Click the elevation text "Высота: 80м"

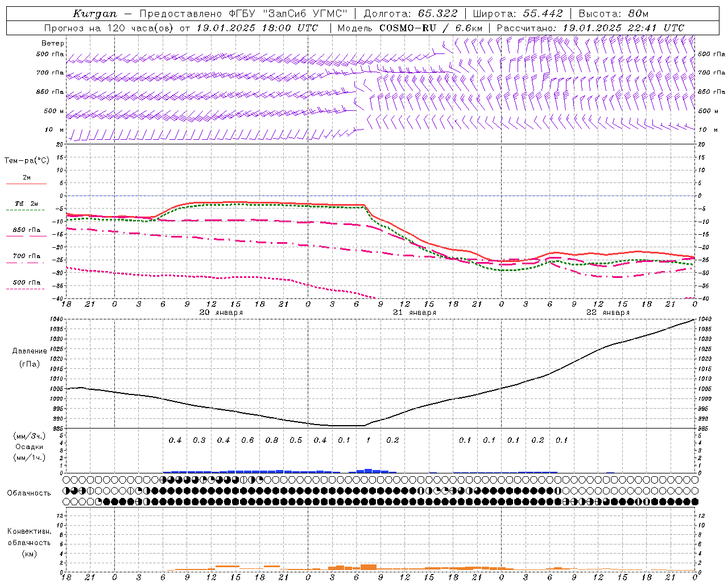(614, 14)
